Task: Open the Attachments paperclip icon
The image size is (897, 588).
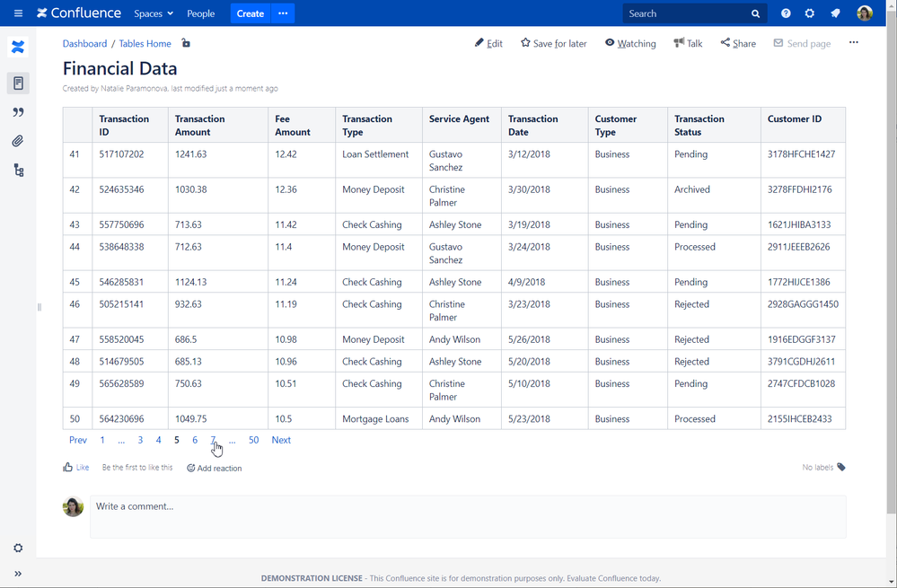Action: coord(18,140)
